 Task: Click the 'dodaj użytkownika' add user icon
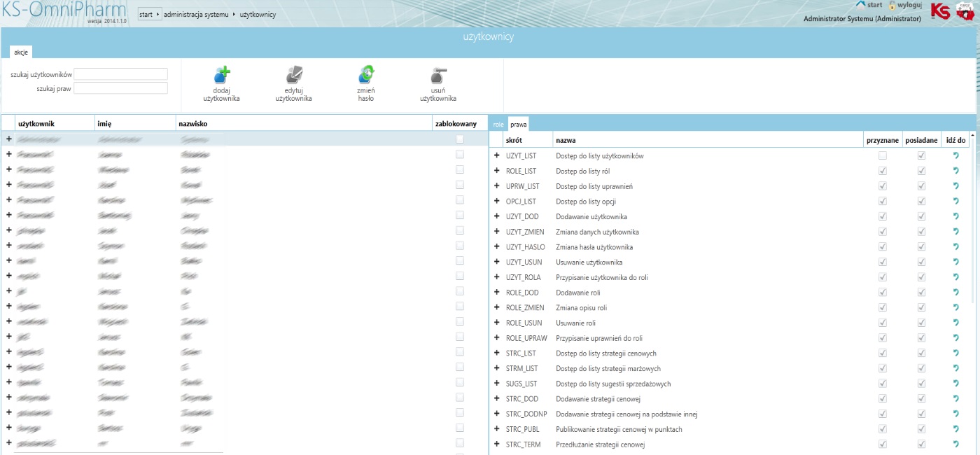pyautogui.click(x=222, y=75)
